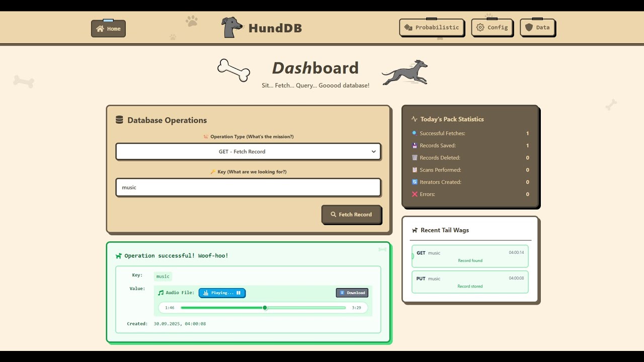Viewport: 644px width, 362px height.
Task: Click the Fetch Record button
Action: [x=352, y=214]
